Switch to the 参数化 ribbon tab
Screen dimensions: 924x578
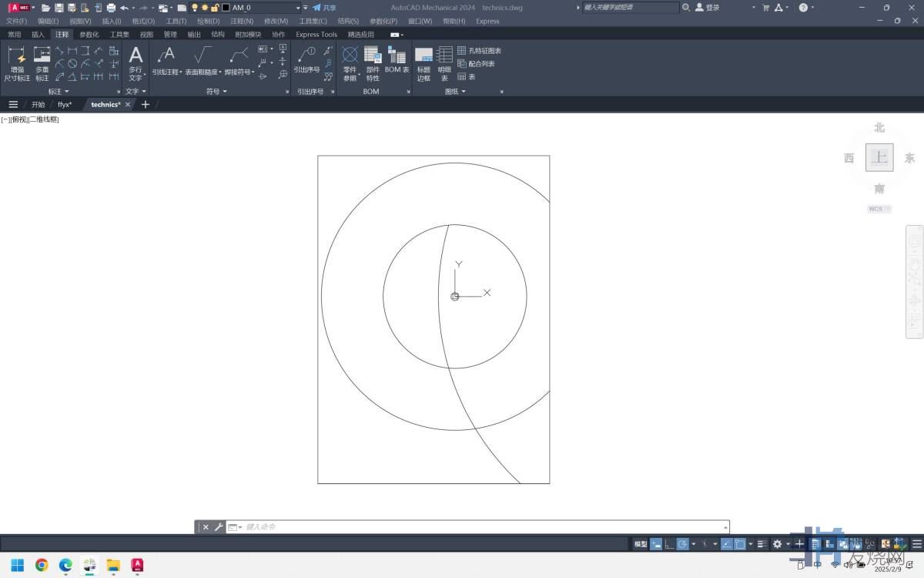[89, 35]
